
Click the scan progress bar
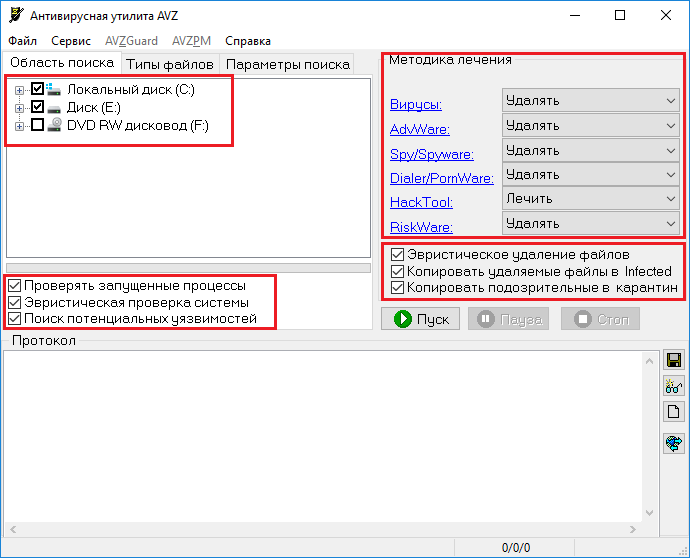(x=188, y=268)
